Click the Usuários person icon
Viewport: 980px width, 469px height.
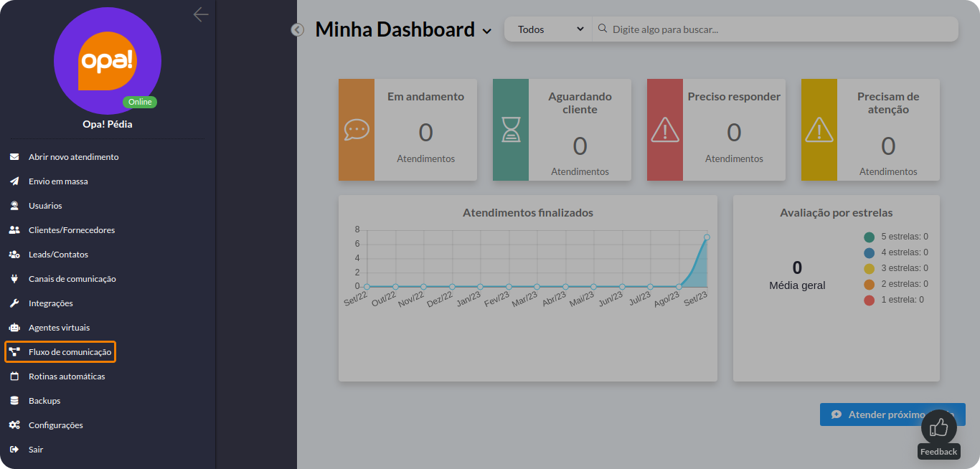point(14,206)
